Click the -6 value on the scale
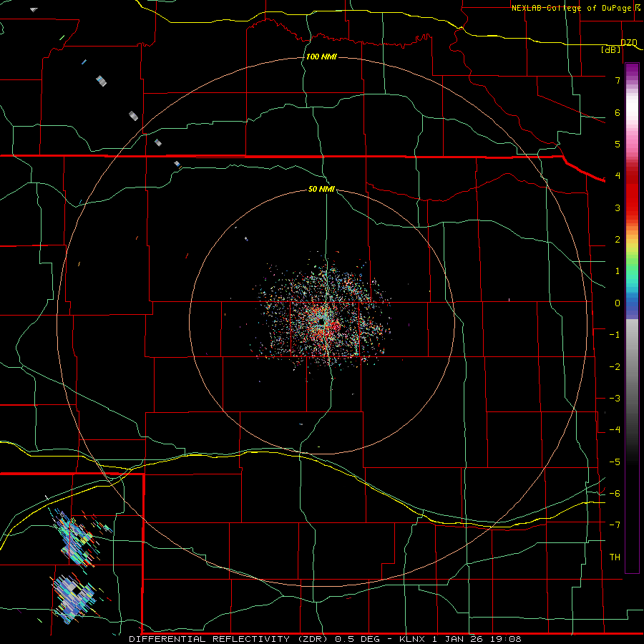 pyautogui.click(x=615, y=494)
